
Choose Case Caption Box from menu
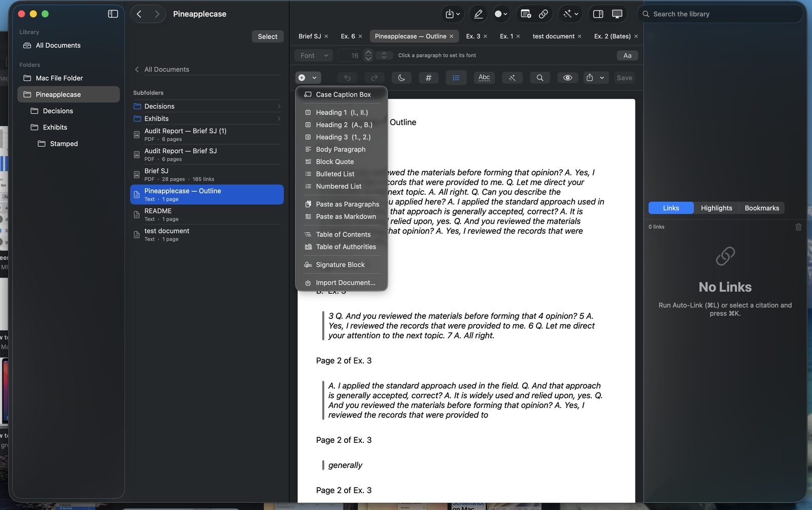coord(342,94)
